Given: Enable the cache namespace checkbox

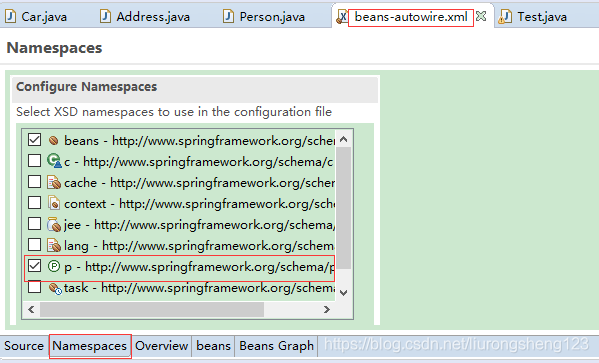Looking at the screenshot, I should click(34, 182).
